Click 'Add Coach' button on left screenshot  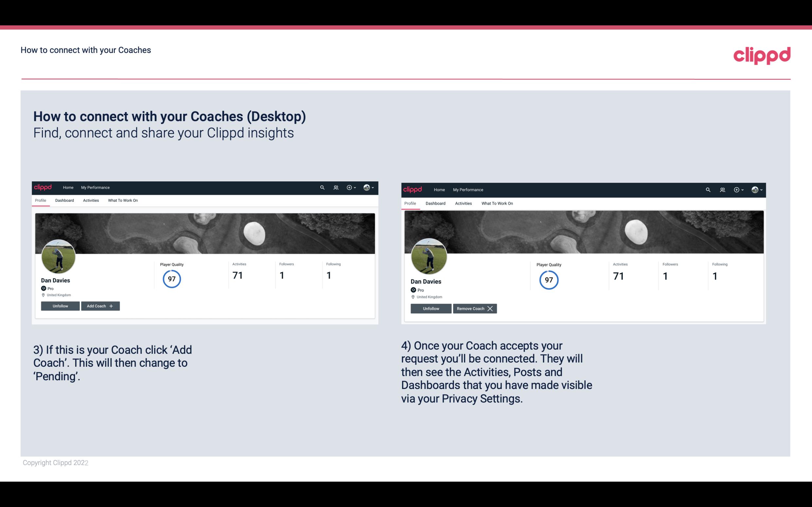99,306
